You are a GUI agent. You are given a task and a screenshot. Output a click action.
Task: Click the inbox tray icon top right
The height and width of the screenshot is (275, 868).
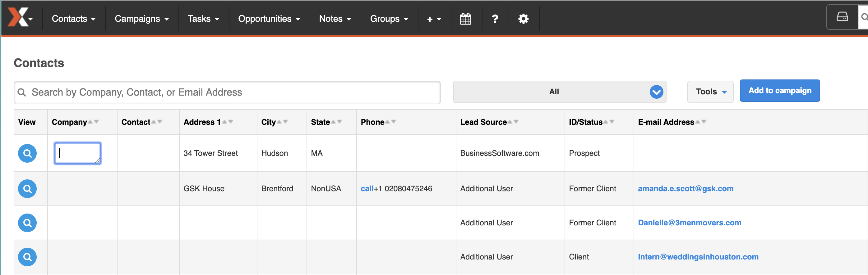842,17
